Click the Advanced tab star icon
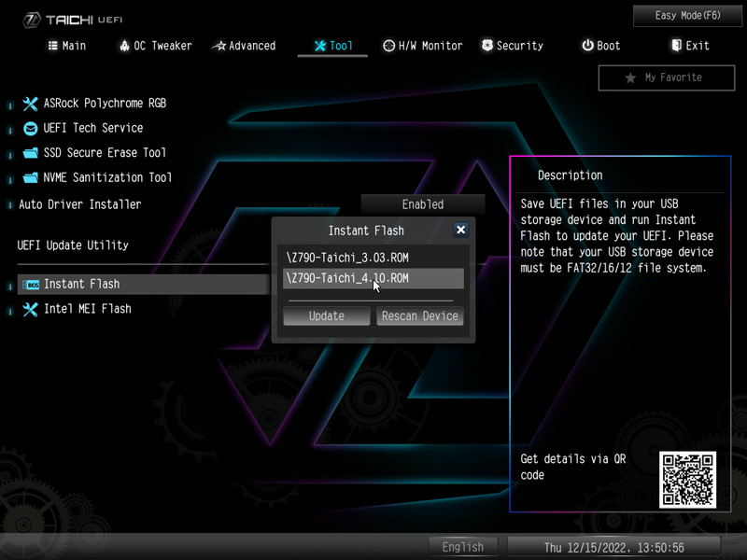Image resolution: width=747 pixels, height=560 pixels. click(x=218, y=46)
